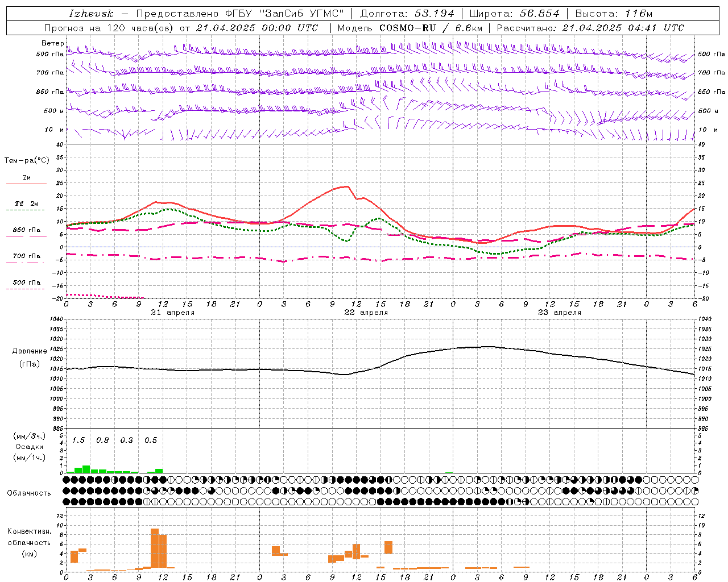Viewport: 728px width, 582px height.
Task: Click the peak of the red 2м temperature curve
Action: pos(347,186)
